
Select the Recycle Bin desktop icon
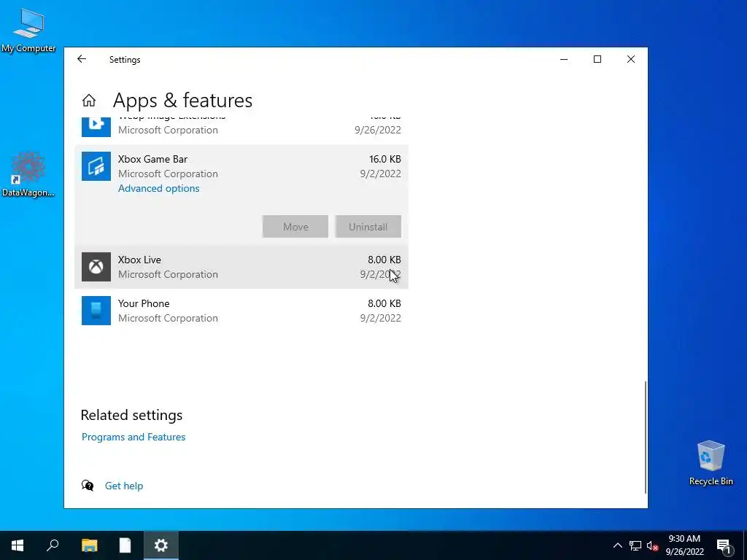(x=711, y=463)
